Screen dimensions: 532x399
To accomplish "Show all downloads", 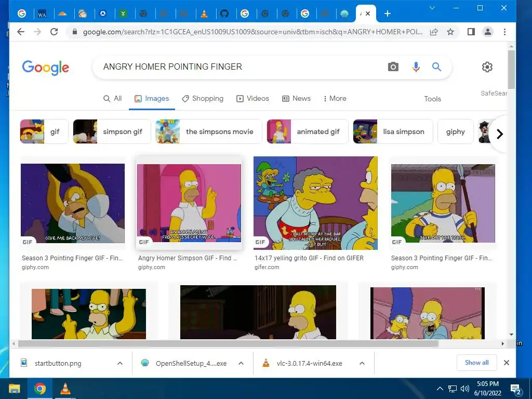I will point(477,363).
